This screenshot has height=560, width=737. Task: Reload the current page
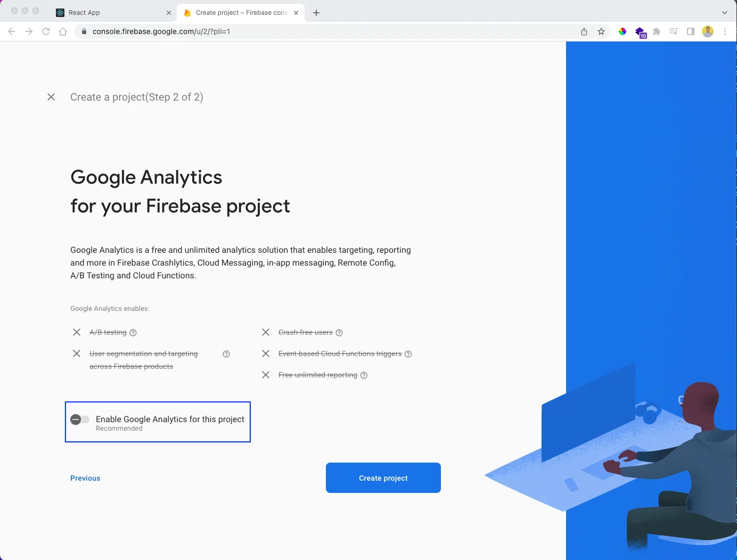pos(46,31)
